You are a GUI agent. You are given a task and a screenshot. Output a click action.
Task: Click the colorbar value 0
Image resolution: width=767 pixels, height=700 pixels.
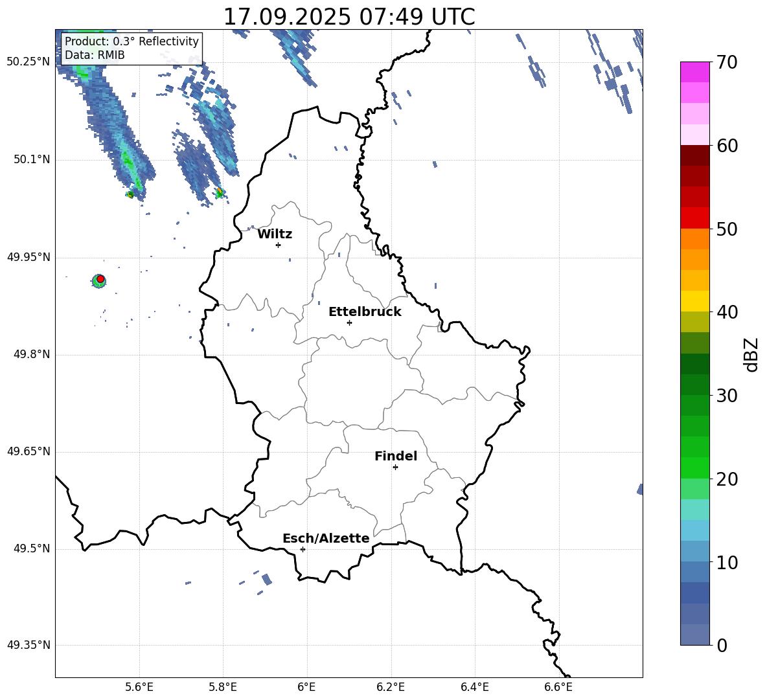pos(722,646)
